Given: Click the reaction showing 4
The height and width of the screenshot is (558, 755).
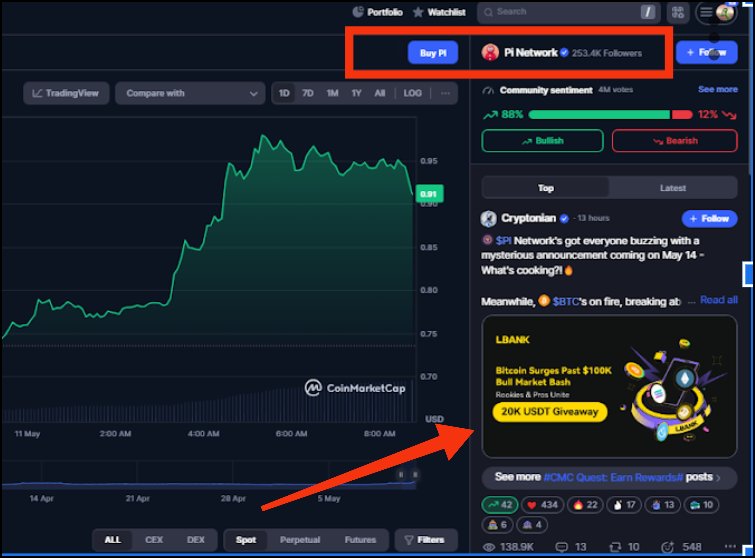Looking at the screenshot, I should pos(532,525).
